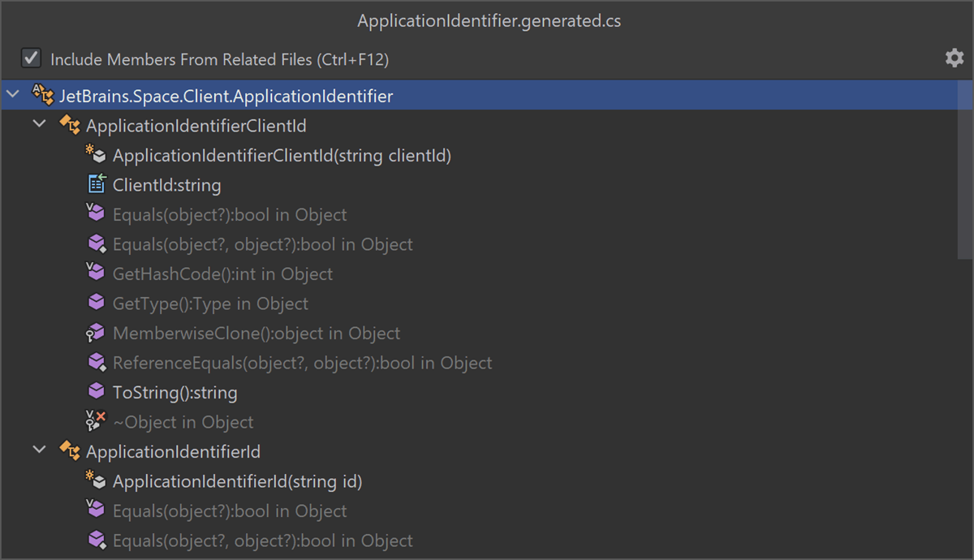Screen dimensions: 974x560
Task: Select ApplicationIdentifierId(string id) constructor
Action: point(237,481)
